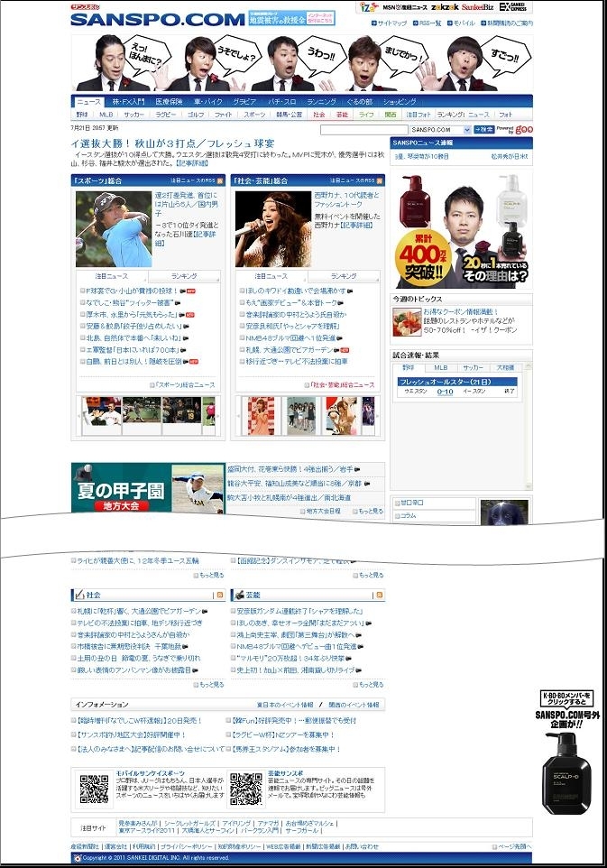
Task: Open the food coupon topic thumbnail
Action: pos(407,322)
